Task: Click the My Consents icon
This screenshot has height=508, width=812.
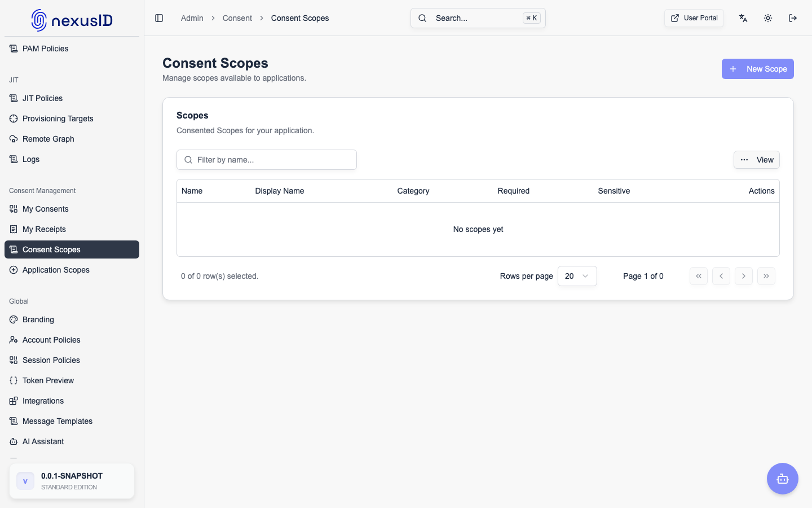Action: (14, 209)
